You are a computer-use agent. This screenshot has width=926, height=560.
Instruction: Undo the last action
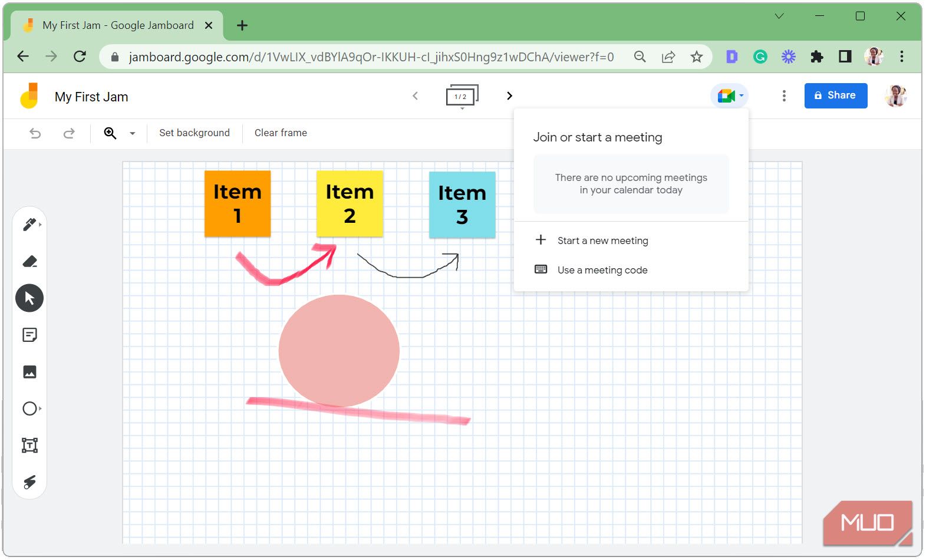[35, 133]
